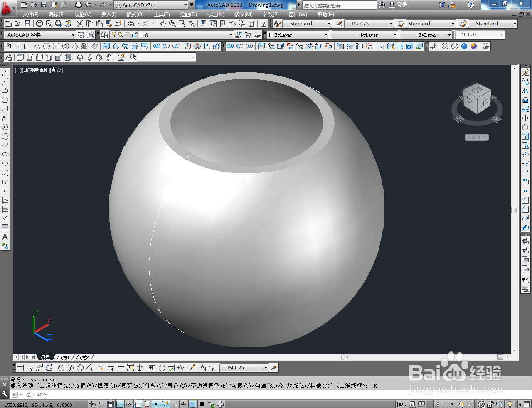This screenshot has width=532, height=408.
Task: Select the Erase tool in modify toolbar
Action: pos(525,72)
